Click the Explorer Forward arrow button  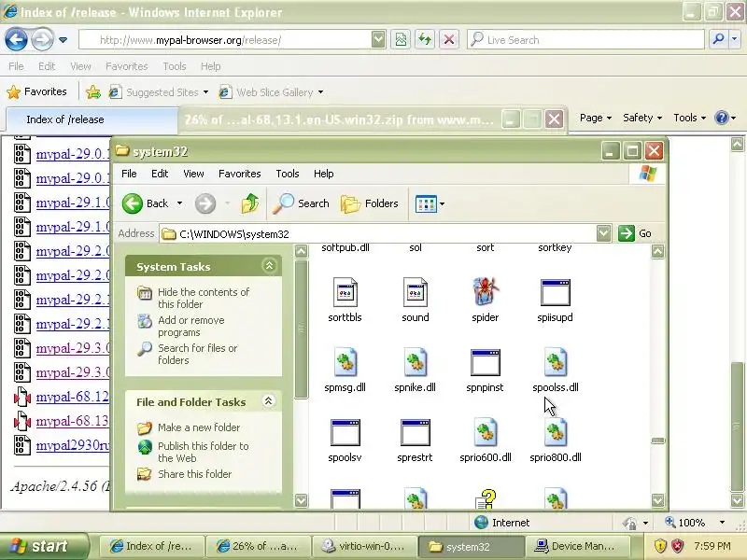point(205,203)
